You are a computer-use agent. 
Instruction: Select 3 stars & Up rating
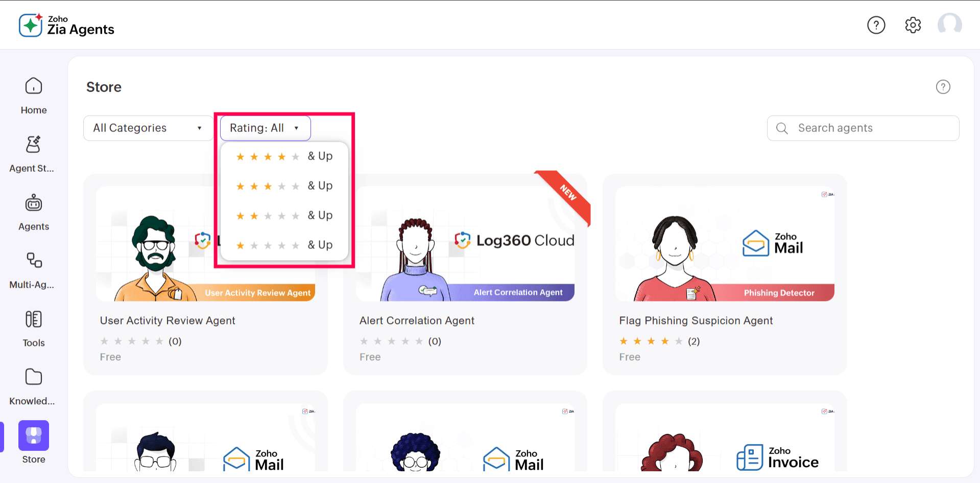click(x=284, y=186)
